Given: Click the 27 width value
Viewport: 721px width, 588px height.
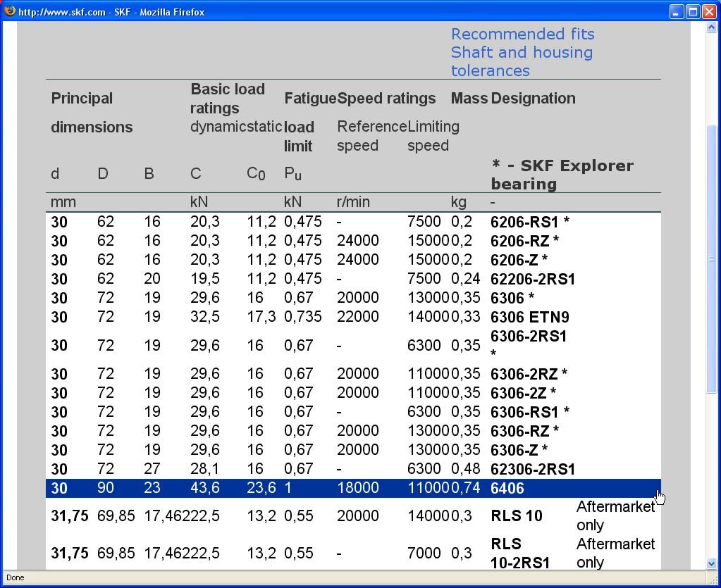Looking at the screenshot, I should pyautogui.click(x=152, y=469).
